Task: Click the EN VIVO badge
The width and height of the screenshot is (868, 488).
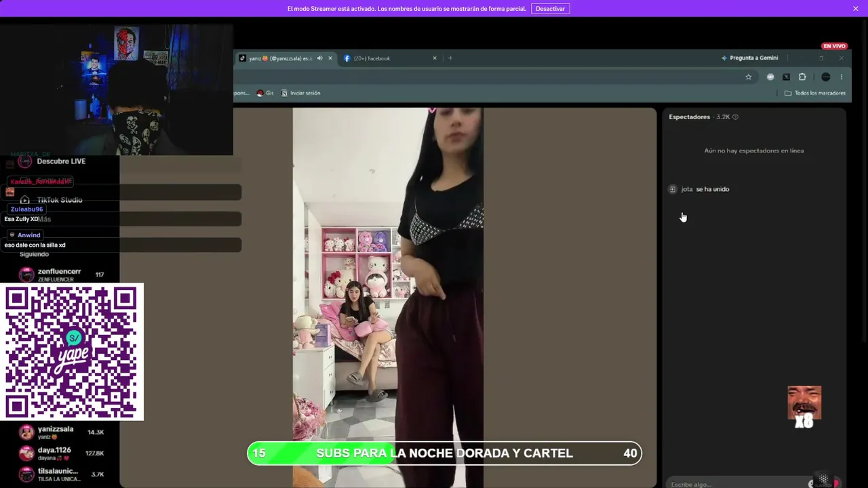Action: point(835,46)
